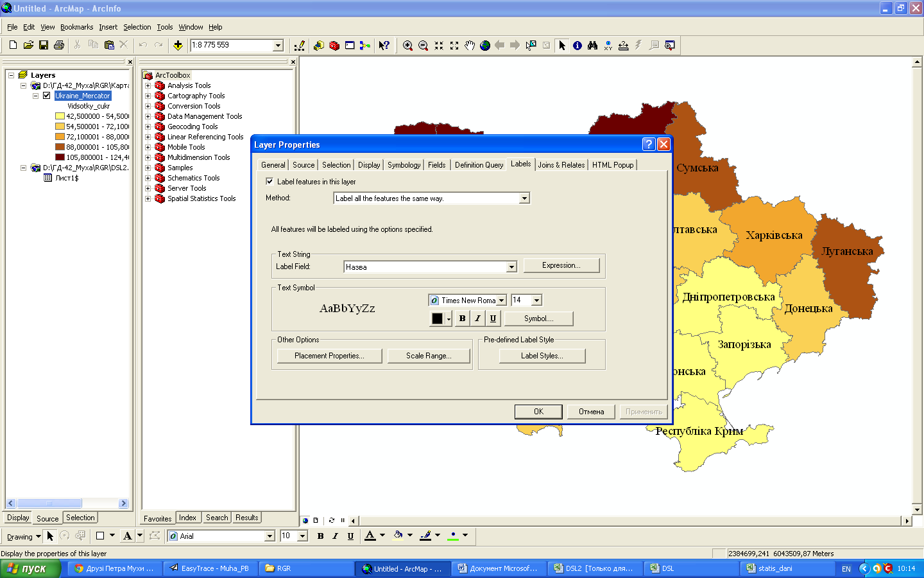Launch the ModelBuilder icon
This screenshot has width=924, height=578.
click(365, 45)
